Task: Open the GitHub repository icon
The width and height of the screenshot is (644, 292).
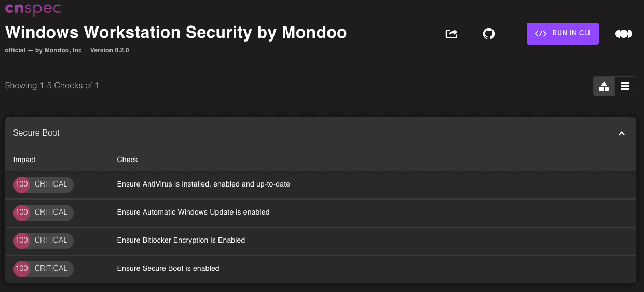Action: (489, 34)
